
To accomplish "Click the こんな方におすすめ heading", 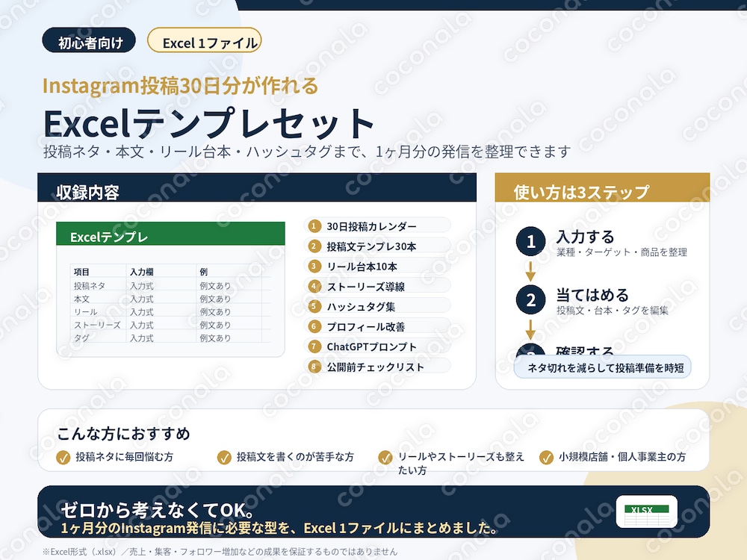I will click(123, 433).
